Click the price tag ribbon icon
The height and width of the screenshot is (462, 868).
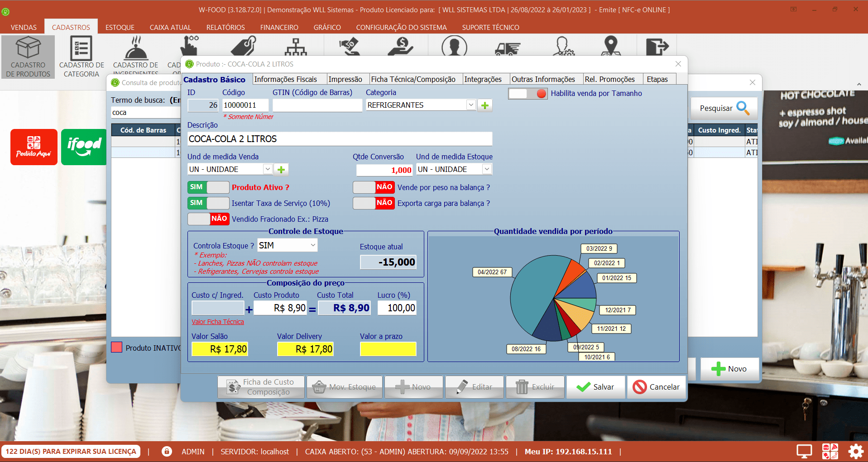tap(243, 46)
